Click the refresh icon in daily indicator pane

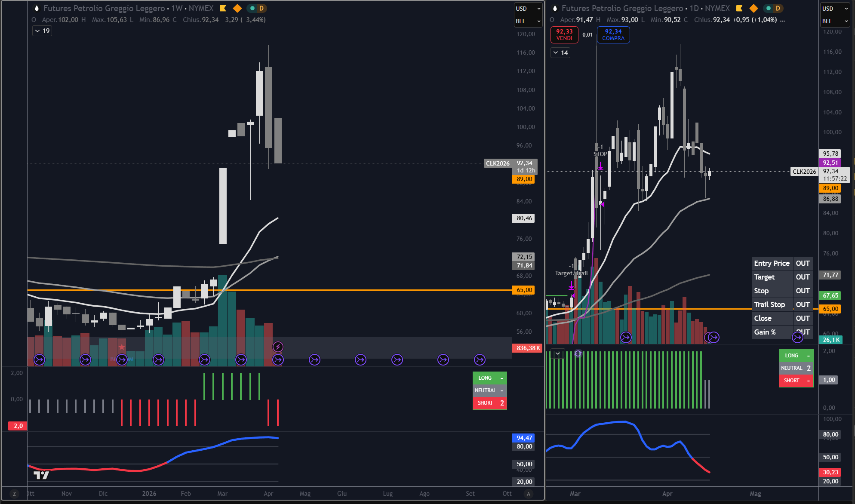click(578, 353)
